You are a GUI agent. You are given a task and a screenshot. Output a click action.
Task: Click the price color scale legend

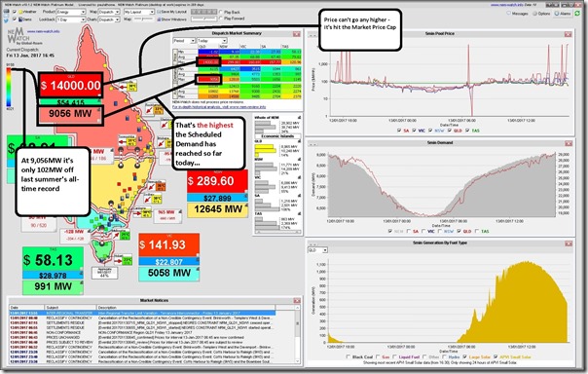9,87
